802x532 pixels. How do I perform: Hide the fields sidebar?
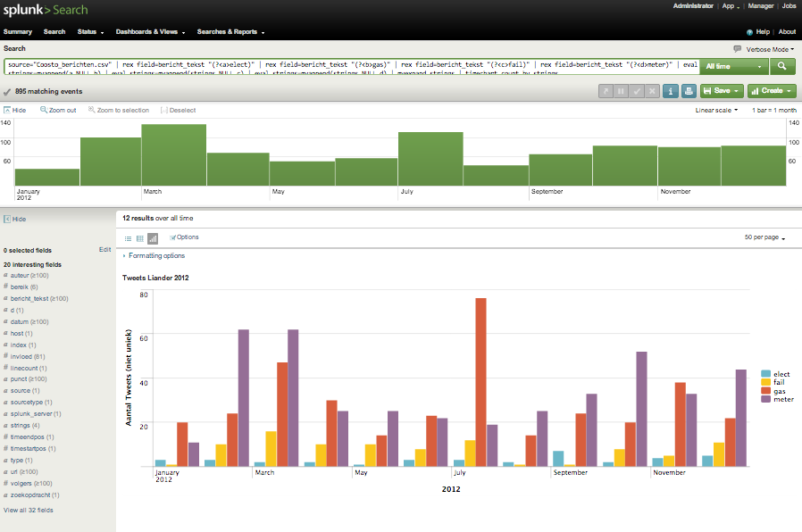coord(15,219)
